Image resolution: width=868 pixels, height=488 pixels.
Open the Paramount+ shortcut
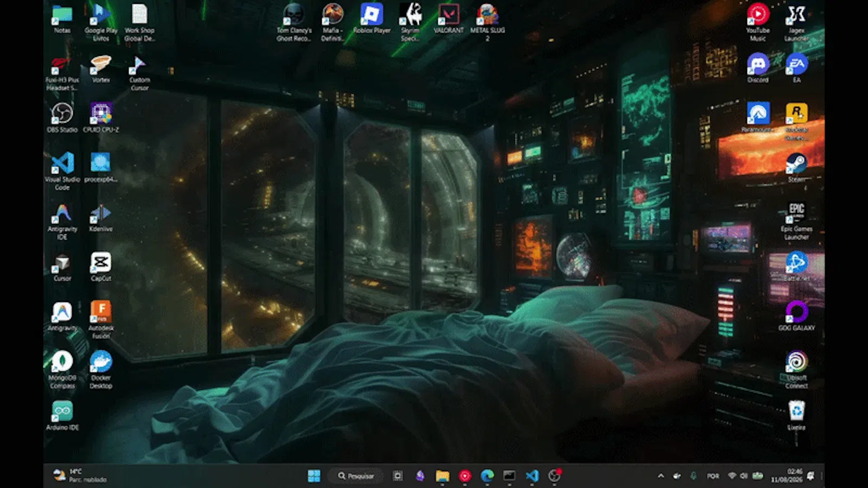pos(758,118)
